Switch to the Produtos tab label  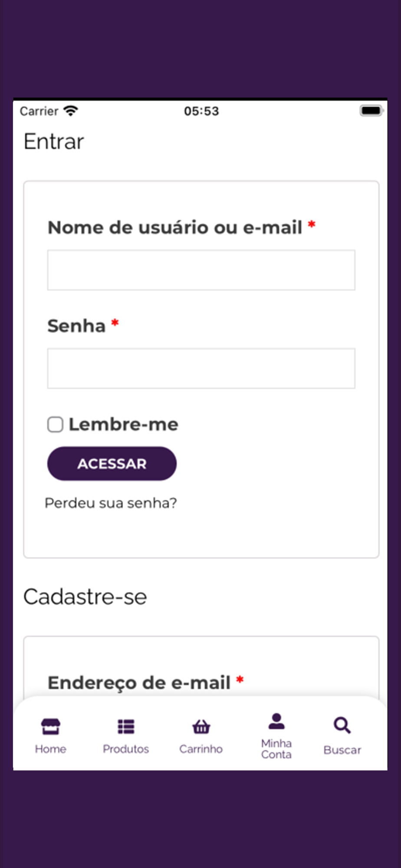[x=126, y=749]
